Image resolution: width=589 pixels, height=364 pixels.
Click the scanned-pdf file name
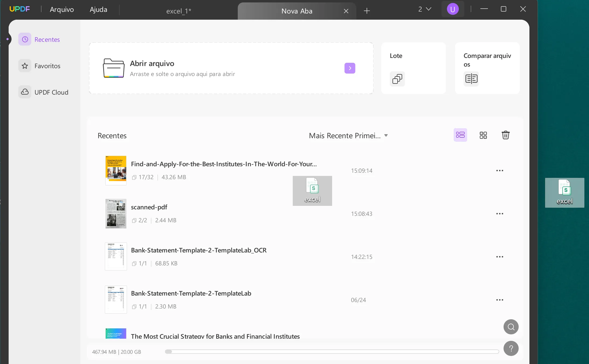click(x=149, y=207)
